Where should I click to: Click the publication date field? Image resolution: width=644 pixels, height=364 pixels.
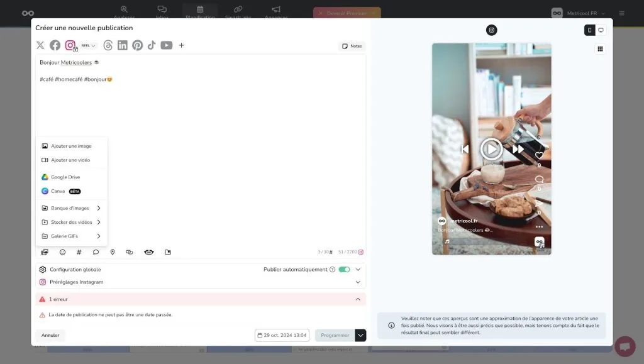click(x=282, y=335)
